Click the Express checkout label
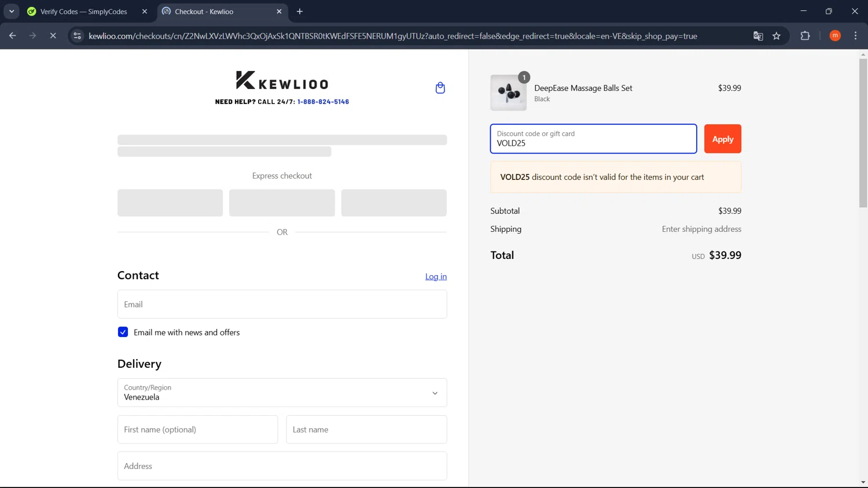868x488 pixels. click(x=282, y=176)
